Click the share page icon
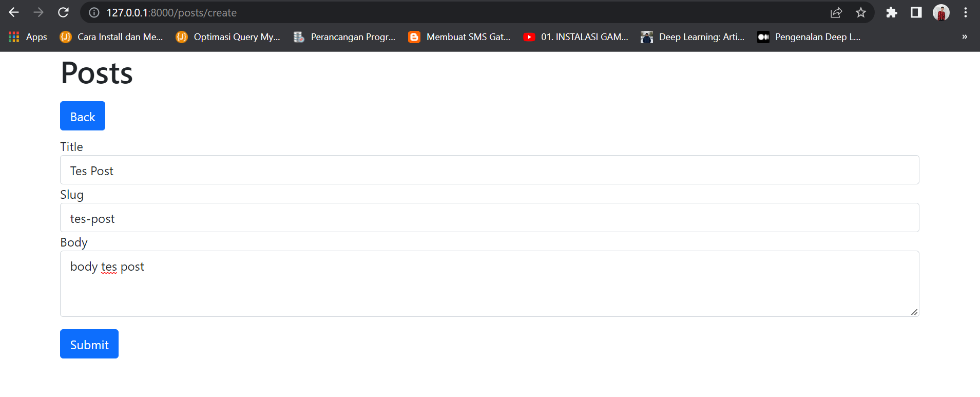Image resolution: width=980 pixels, height=397 pixels. pos(836,13)
